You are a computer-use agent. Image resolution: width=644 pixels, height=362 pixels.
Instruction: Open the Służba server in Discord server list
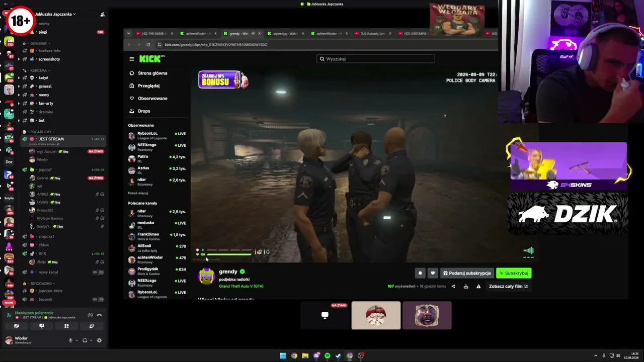click(x=9, y=198)
